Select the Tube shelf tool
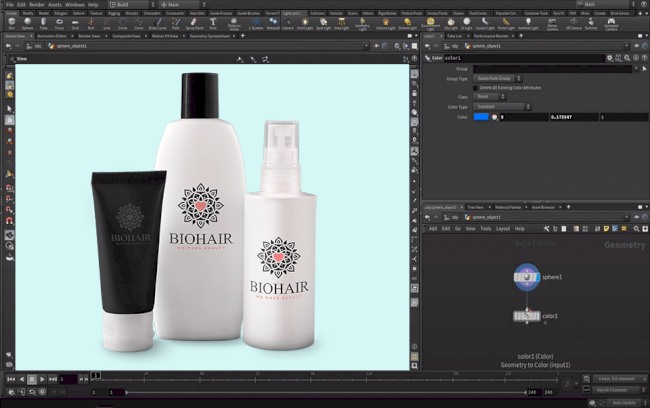 tap(43, 24)
